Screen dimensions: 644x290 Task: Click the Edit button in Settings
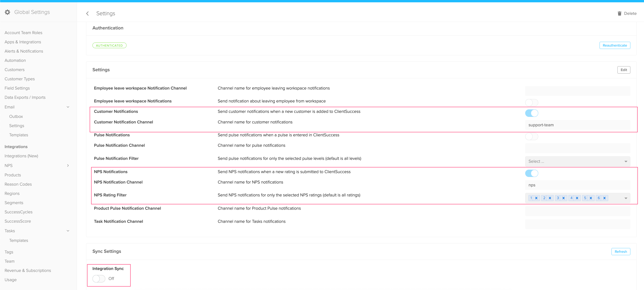tap(623, 70)
